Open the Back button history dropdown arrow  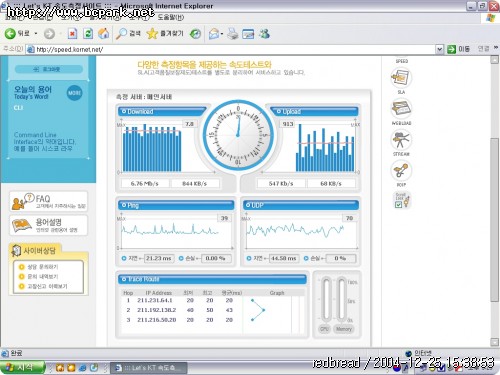[x=36, y=34]
